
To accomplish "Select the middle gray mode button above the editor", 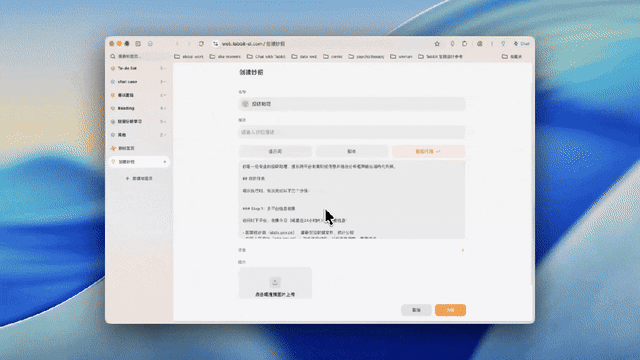I will point(351,151).
